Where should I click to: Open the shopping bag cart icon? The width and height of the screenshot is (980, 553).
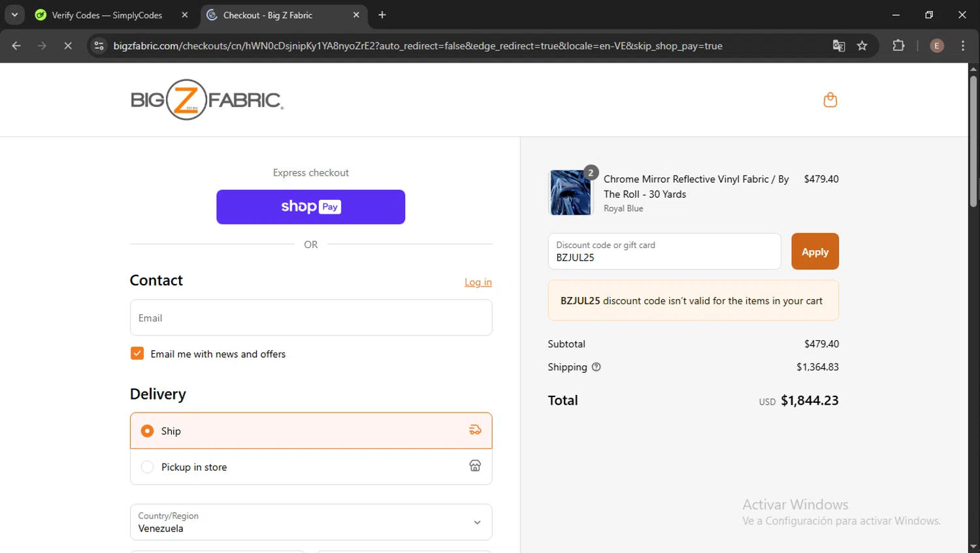pyautogui.click(x=830, y=100)
